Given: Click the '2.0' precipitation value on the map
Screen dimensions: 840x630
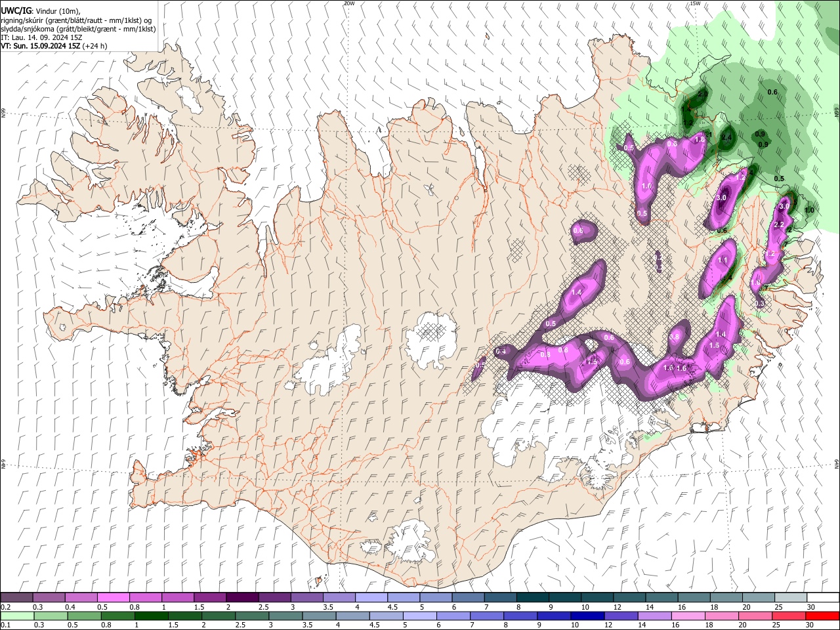Looking at the screenshot, I should 703,94.
